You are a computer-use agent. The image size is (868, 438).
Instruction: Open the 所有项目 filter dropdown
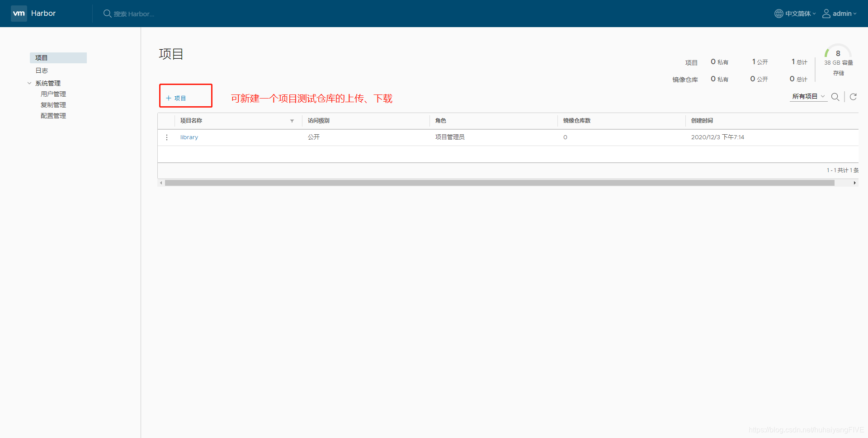(x=808, y=96)
